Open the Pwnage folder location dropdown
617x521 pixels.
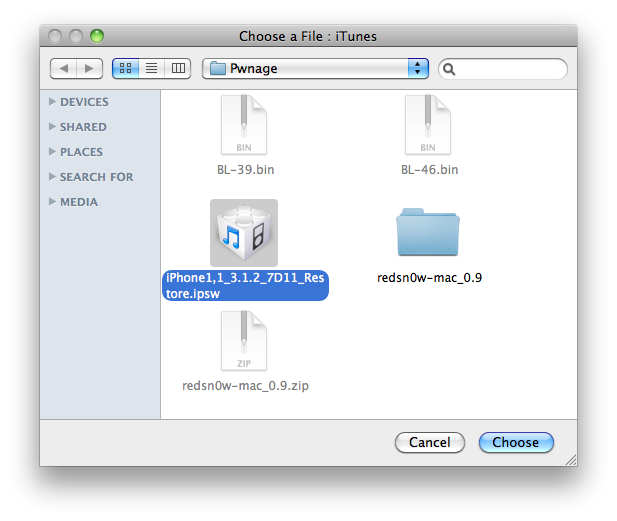coord(315,68)
